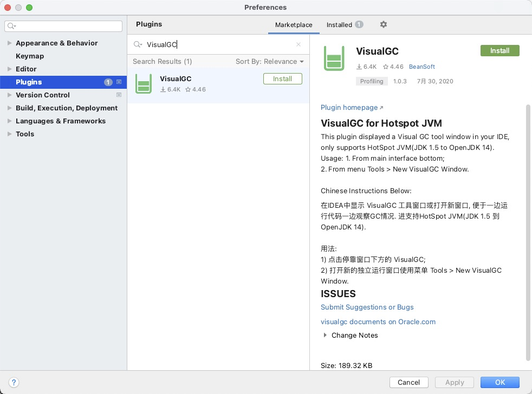Click the Apply button
Viewport: 532px width, 394px height.
pos(455,382)
